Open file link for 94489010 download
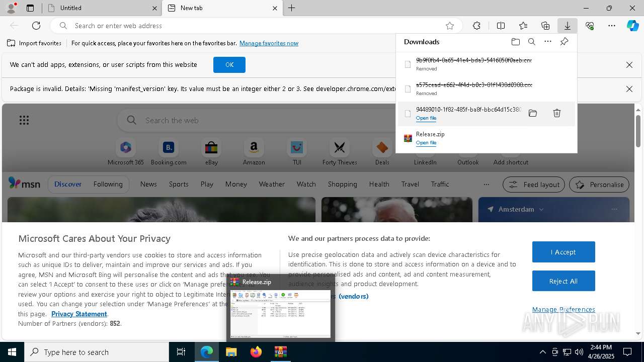The width and height of the screenshot is (644, 362). 426,118
